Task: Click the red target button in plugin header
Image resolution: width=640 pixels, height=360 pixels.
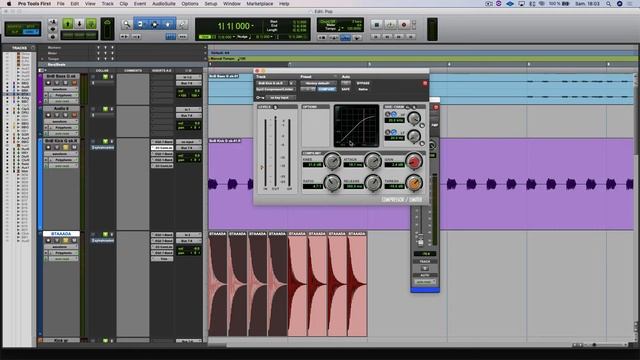Action: [424, 83]
